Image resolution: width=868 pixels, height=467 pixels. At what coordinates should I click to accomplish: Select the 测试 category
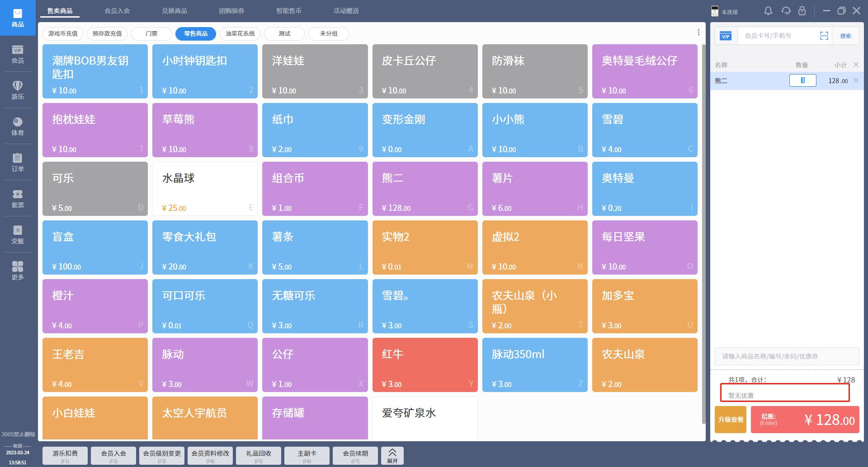tap(284, 33)
